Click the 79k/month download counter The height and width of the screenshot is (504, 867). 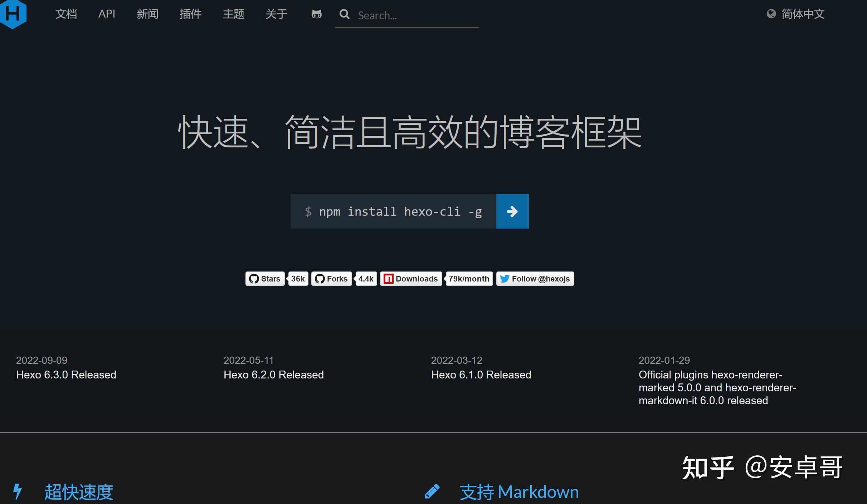click(x=469, y=279)
